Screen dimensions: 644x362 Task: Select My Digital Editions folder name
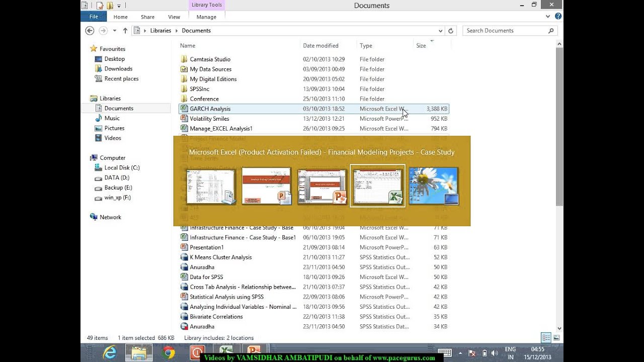pyautogui.click(x=213, y=79)
